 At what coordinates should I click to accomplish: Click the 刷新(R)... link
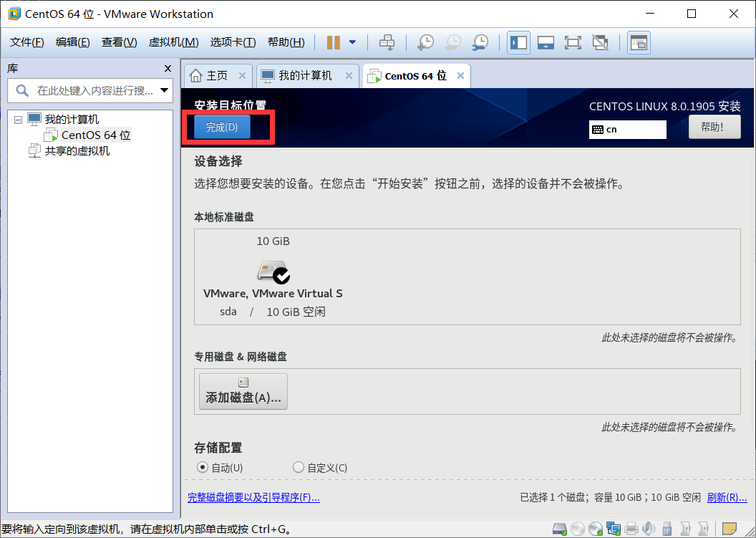(727, 497)
